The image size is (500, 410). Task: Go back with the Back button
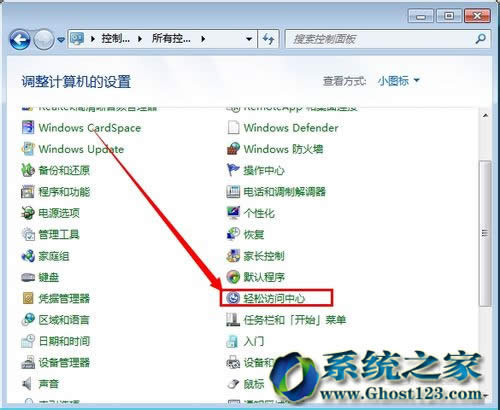coord(20,40)
